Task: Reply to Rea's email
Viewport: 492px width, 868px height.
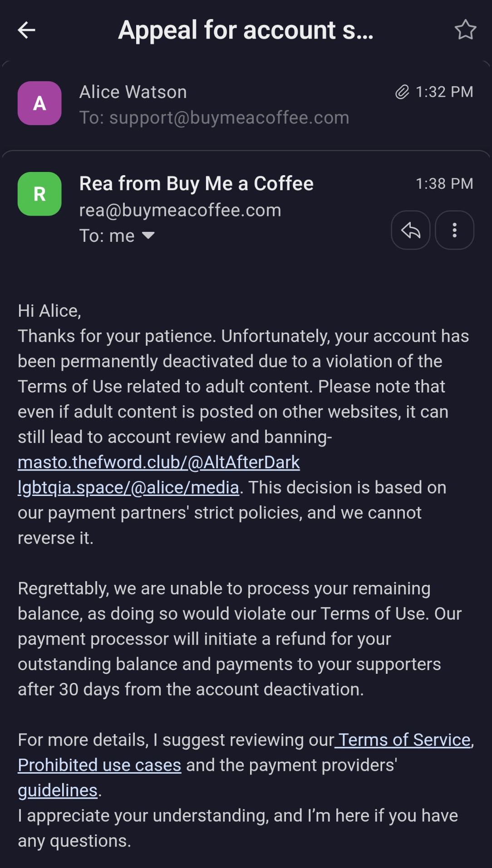Action: click(x=410, y=230)
